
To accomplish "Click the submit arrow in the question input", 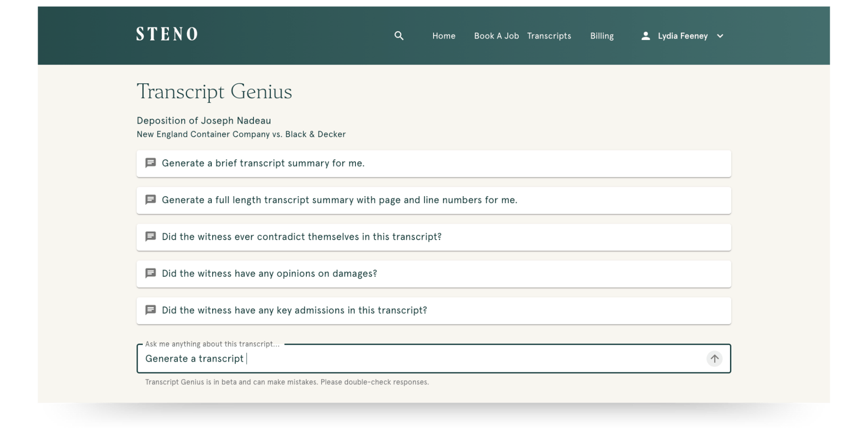I will (714, 359).
